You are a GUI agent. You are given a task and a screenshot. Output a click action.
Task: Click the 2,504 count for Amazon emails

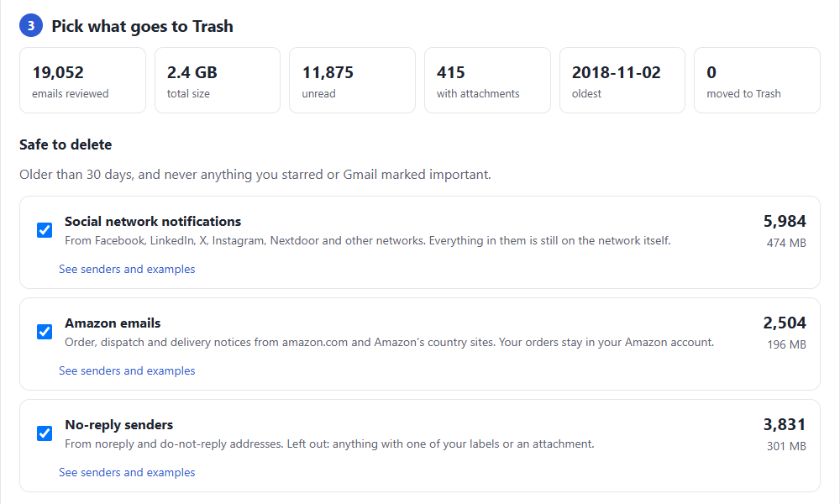tap(785, 323)
